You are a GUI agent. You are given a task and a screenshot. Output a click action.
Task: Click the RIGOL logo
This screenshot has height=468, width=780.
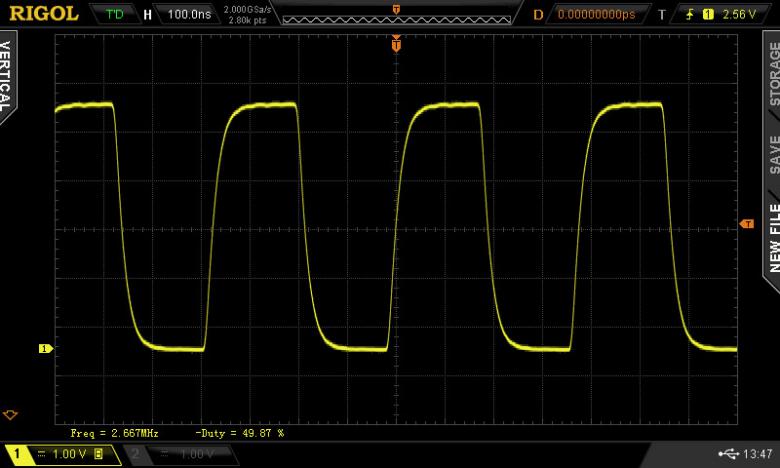43,14
